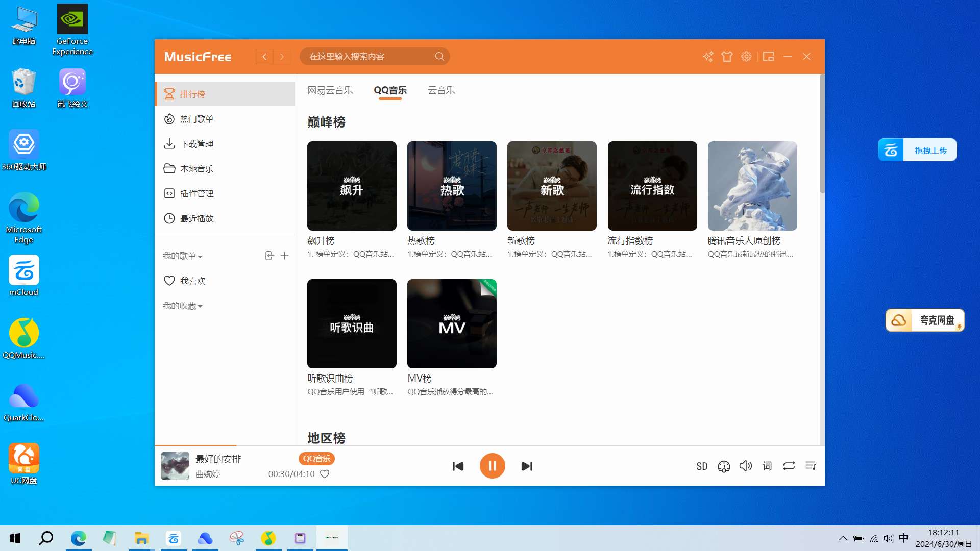
Task: Add new playlist with plus icon
Action: coord(285,256)
